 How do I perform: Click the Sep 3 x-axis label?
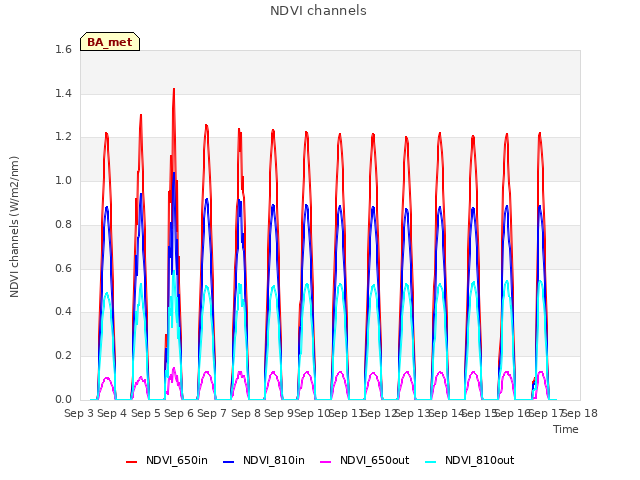pyautogui.click(x=79, y=413)
